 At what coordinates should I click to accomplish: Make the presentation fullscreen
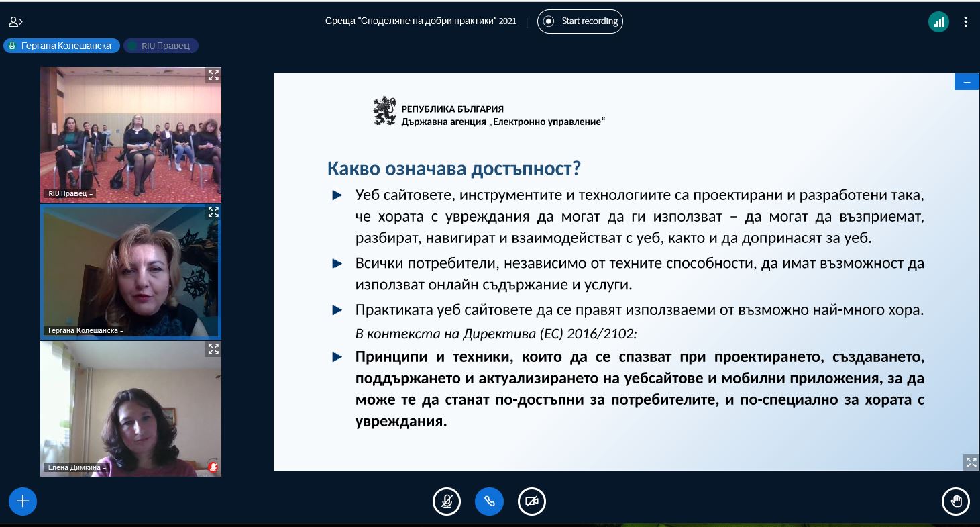point(971,462)
